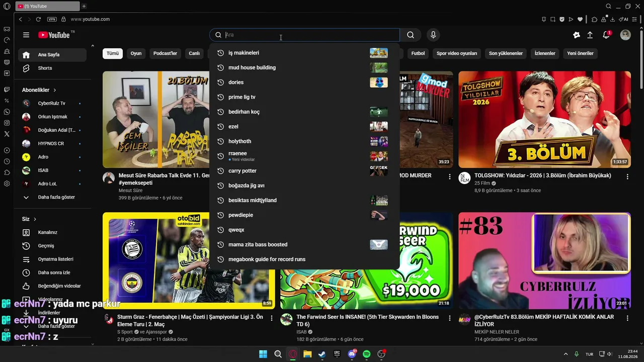Go to Ana Sayfa in sidebar
Viewport: 644px width, 362px height.
tap(52, 55)
